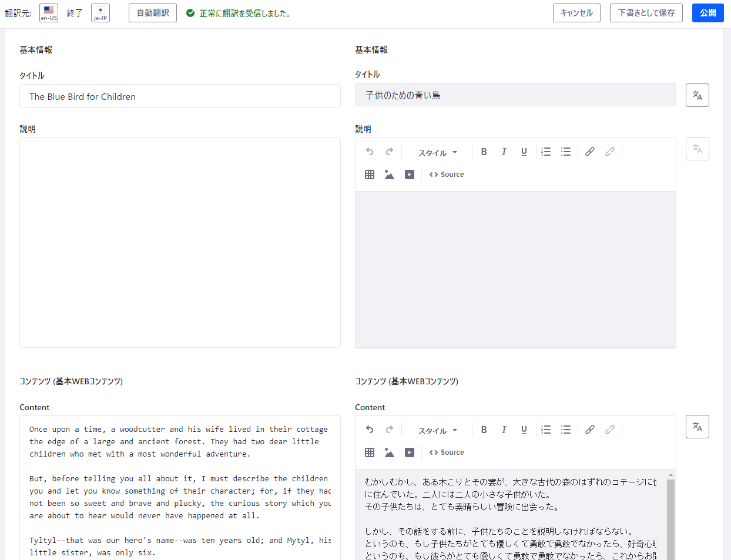The width and height of the screenshot is (731, 560).
Task: Switch description editor to Source view
Action: 447,175
